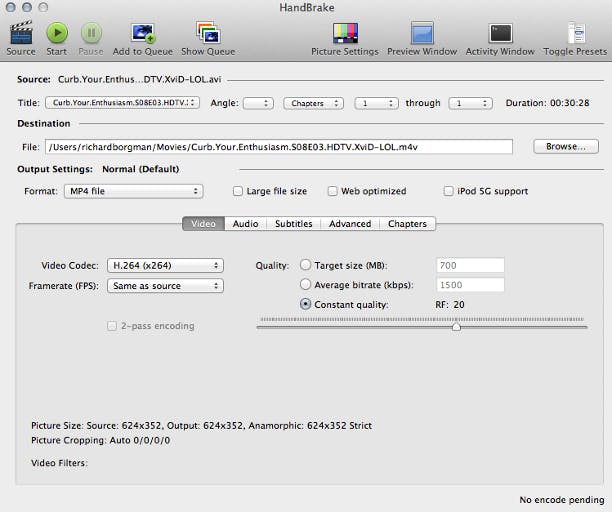The width and height of the screenshot is (612, 512).
Task: Switch to the Audio tab
Action: 246,224
